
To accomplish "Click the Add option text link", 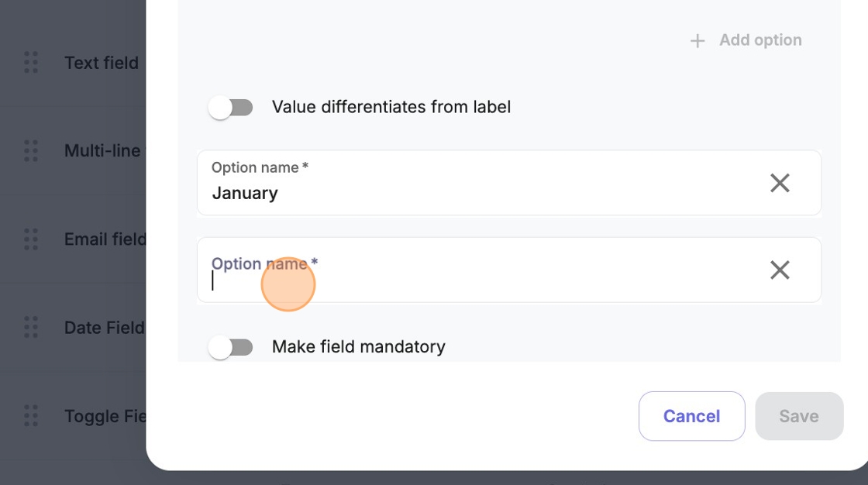I will 759,40.
